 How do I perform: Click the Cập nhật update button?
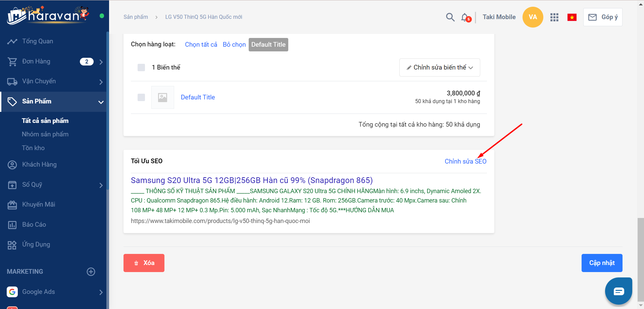click(x=602, y=263)
